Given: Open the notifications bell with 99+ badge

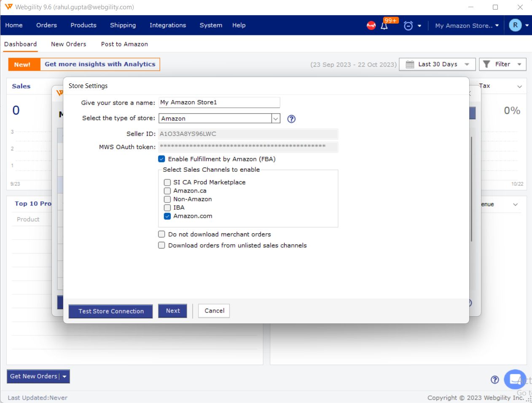Looking at the screenshot, I should [384, 26].
